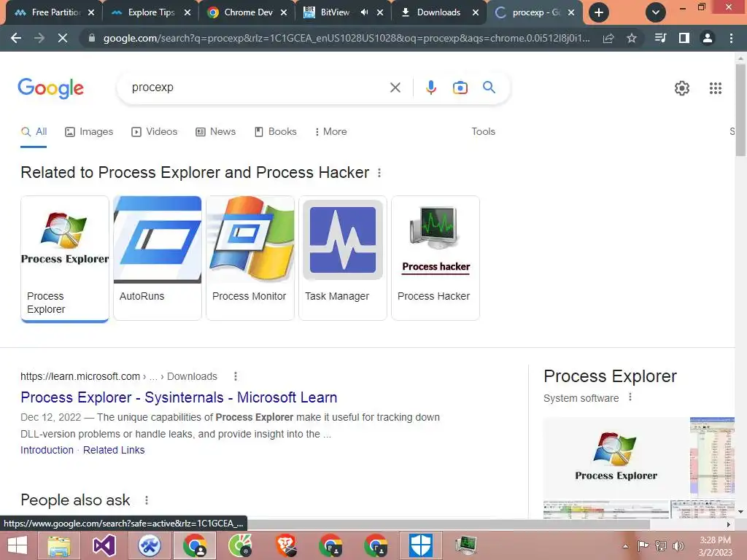Screen dimensions: 747x560
Task: Open File Explorer on taskbar
Action: tap(58, 545)
